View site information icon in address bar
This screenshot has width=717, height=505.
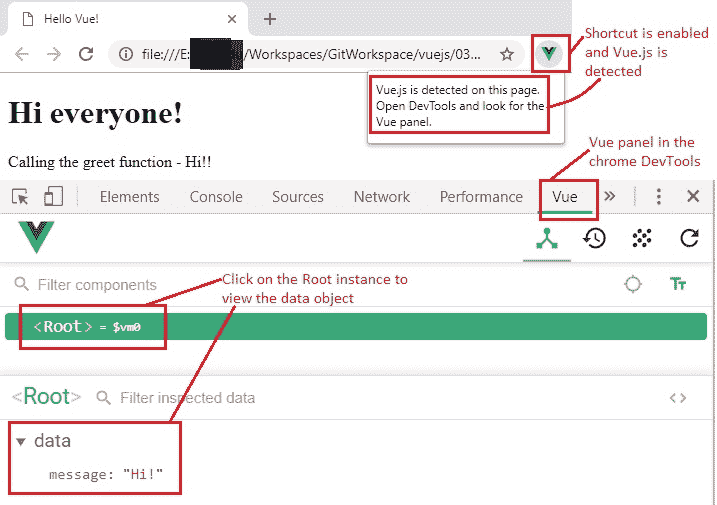(126, 54)
